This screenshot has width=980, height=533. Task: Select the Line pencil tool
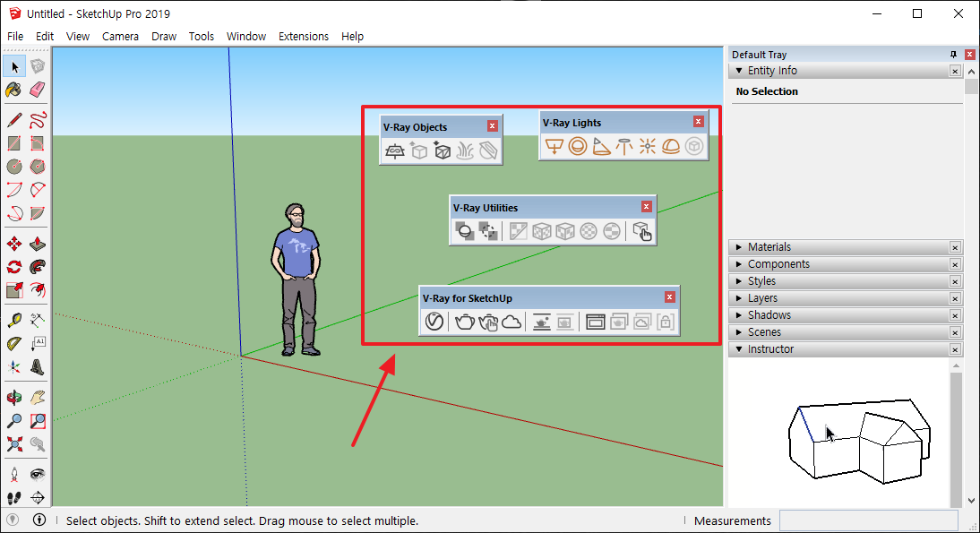tap(14, 120)
